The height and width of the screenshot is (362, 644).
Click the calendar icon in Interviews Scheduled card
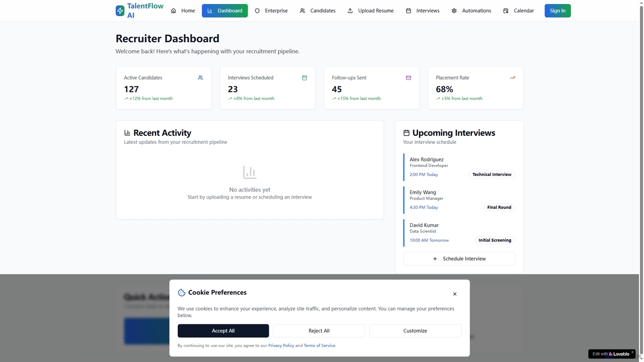[304, 78]
